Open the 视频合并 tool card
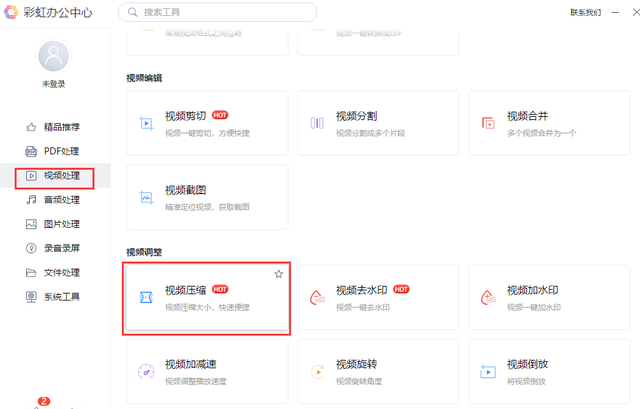640x409 pixels. point(549,123)
